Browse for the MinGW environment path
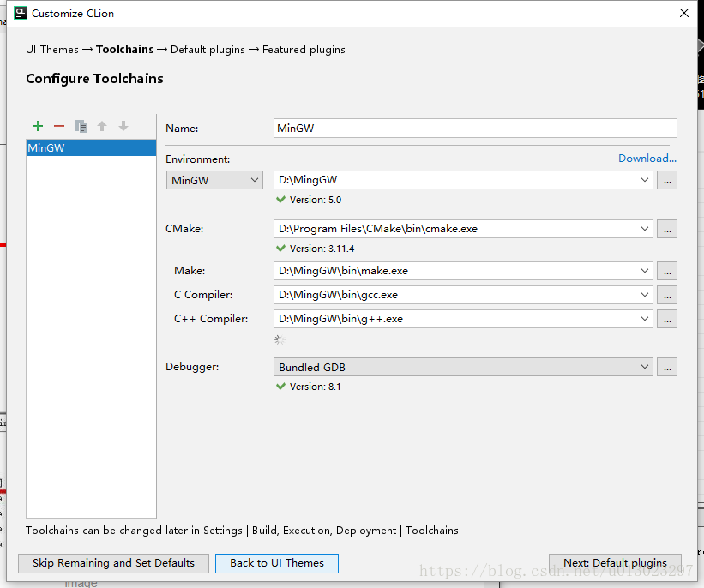Image resolution: width=704 pixels, height=588 pixels. (x=667, y=180)
